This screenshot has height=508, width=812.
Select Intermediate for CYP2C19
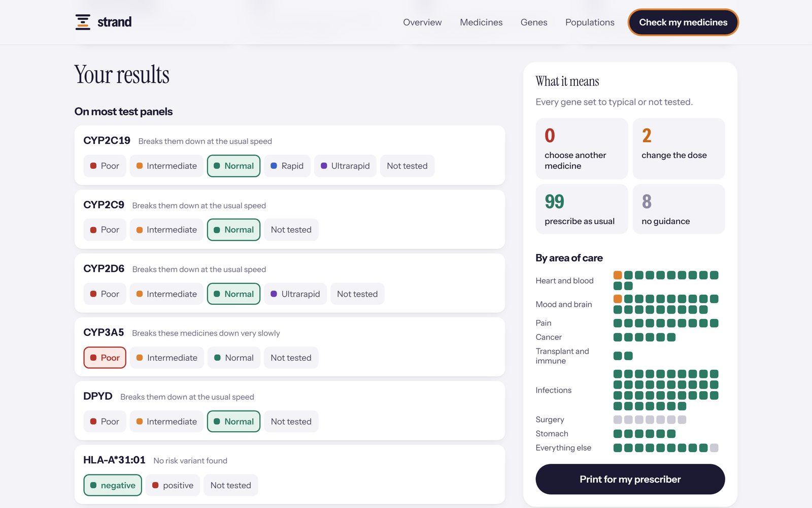coord(166,166)
